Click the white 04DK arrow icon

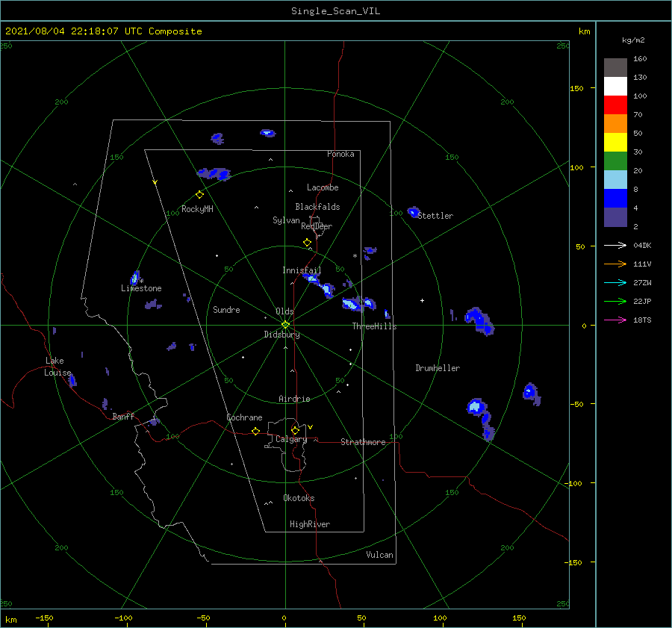pyautogui.click(x=615, y=245)
